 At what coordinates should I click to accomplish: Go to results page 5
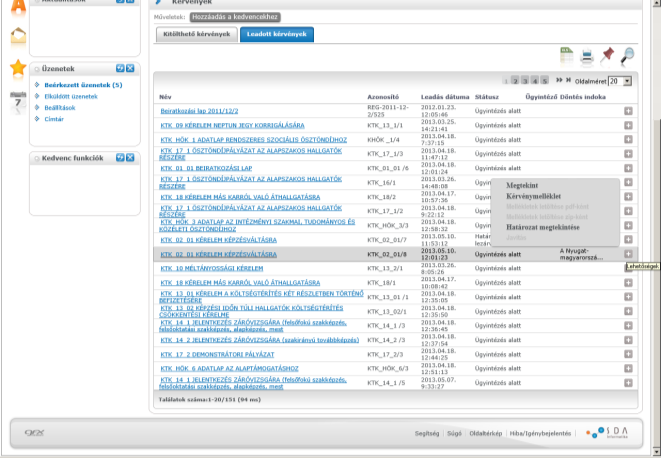545,81
